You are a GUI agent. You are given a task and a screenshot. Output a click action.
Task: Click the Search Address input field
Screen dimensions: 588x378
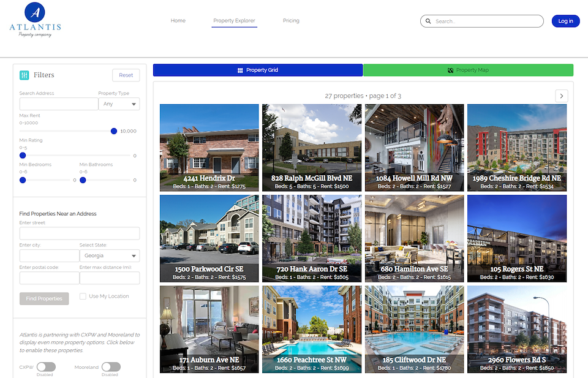coord(59,104)
